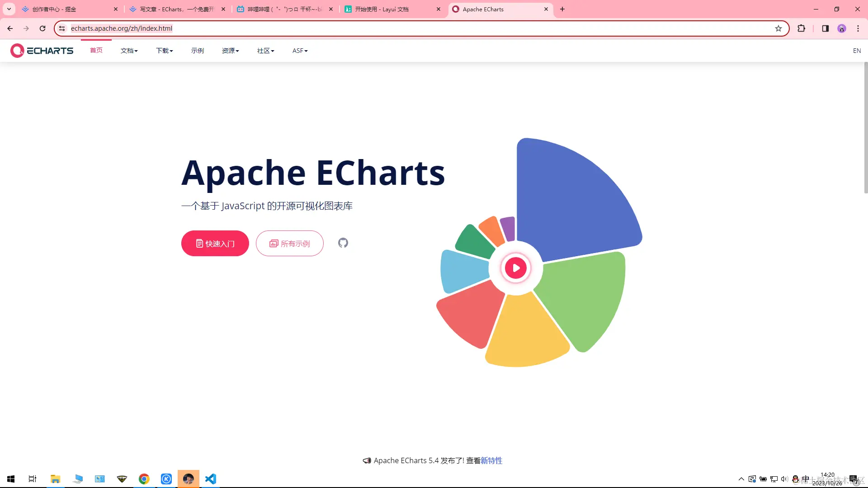Open the Windows Start menu
868x488 pixels.
pyautogui.click(x=11, y=479)
